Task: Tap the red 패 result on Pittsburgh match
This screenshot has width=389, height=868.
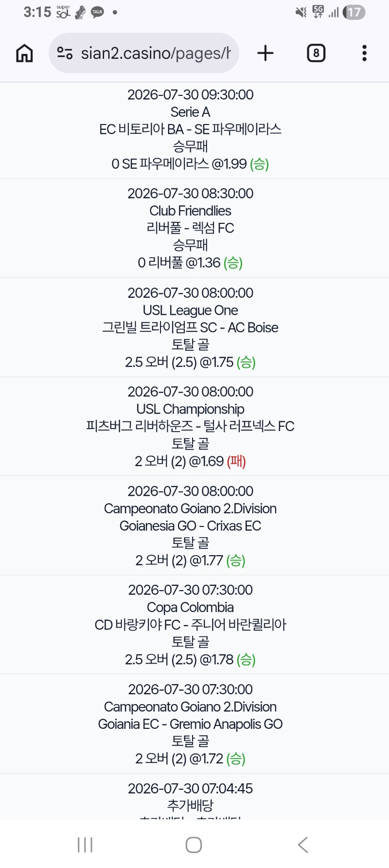Action: pyautogui.click(x=236, y=461)
